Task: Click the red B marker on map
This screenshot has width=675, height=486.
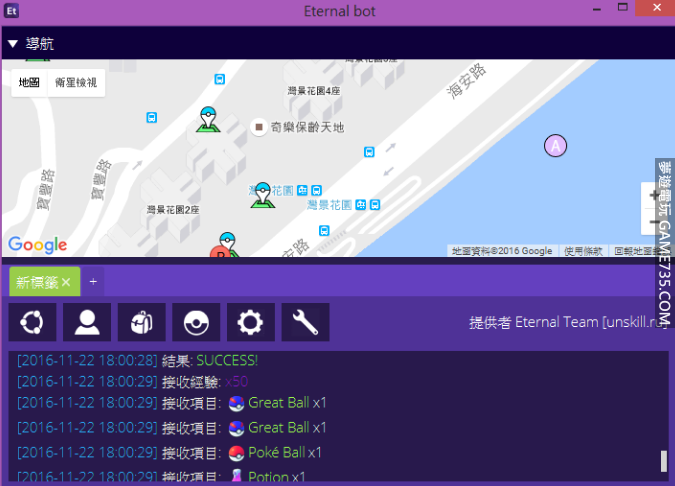Action: pos(220,252)
